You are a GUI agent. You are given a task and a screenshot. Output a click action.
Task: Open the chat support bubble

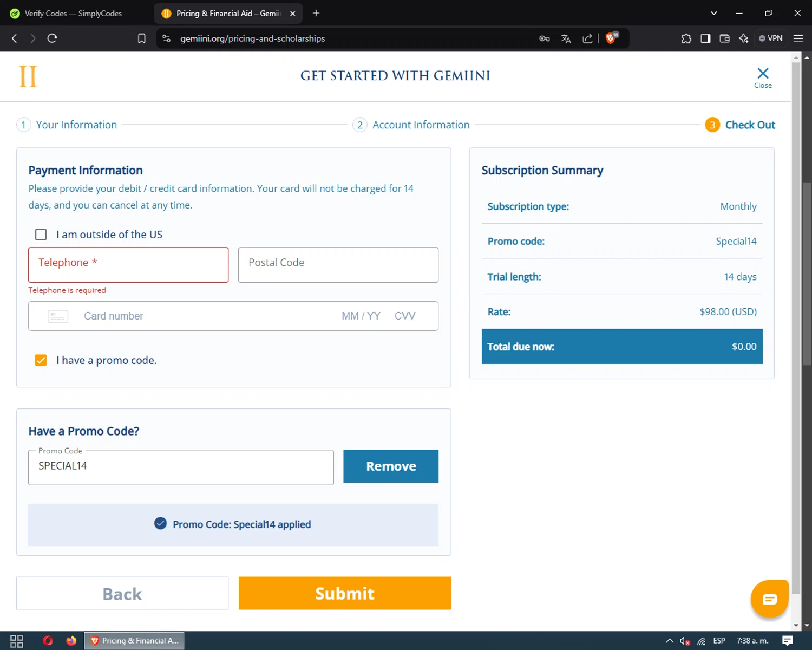[769, 599]
